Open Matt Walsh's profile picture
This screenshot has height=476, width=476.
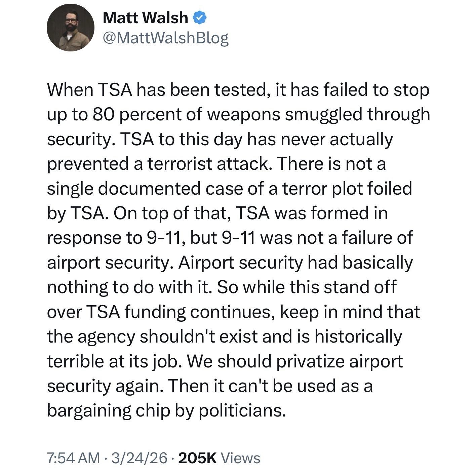click(x=71, y=28)
